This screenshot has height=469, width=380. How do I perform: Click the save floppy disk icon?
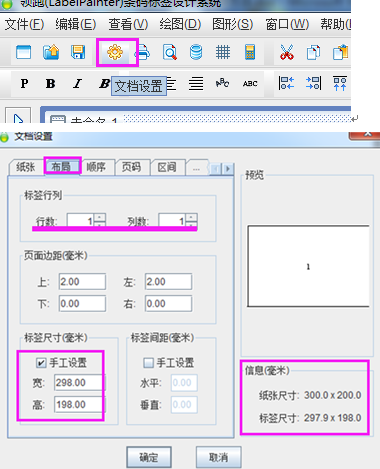click(78, 52)
